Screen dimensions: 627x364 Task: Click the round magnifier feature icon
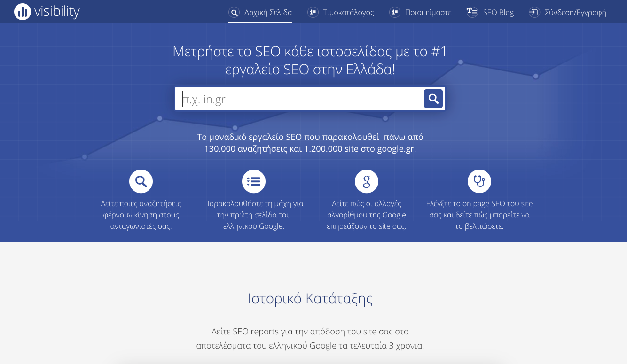141,181
